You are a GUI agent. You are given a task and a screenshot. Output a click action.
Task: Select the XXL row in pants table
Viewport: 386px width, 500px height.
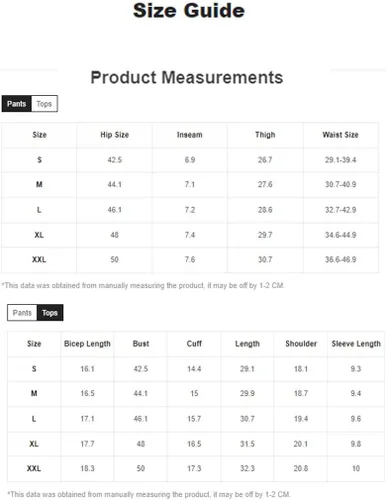tap(190, 260)
